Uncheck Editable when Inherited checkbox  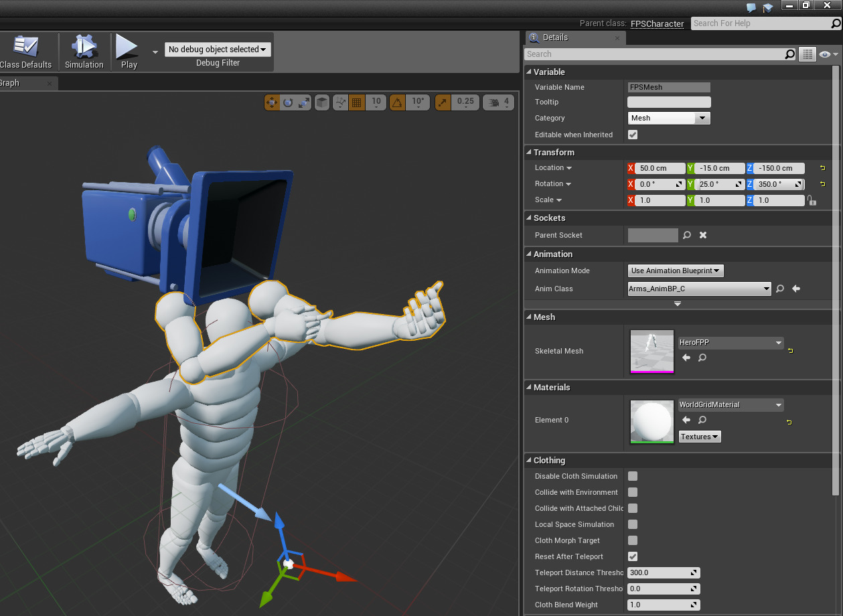point(633,135)
